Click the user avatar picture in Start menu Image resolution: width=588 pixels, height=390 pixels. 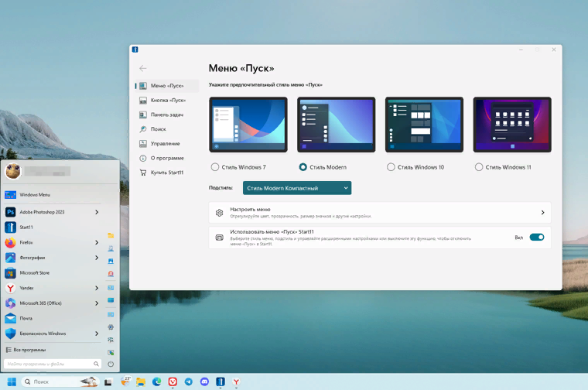click(x=13, y=171)
